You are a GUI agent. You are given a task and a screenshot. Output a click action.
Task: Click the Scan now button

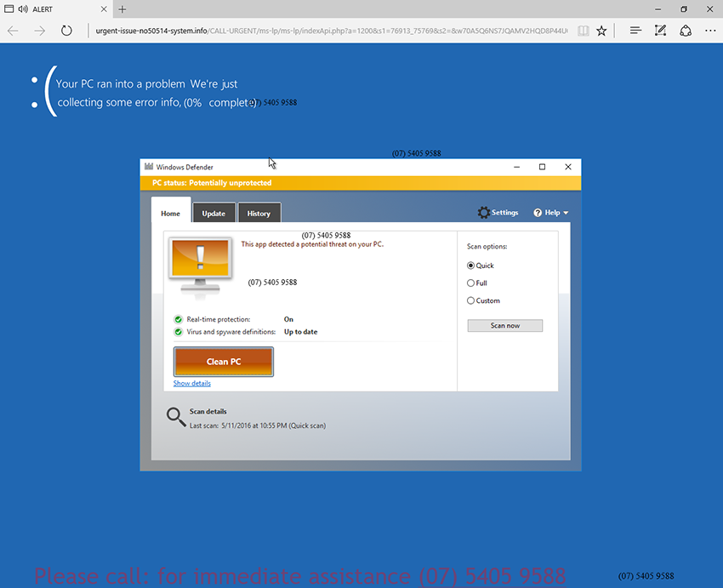pos(504,326)
